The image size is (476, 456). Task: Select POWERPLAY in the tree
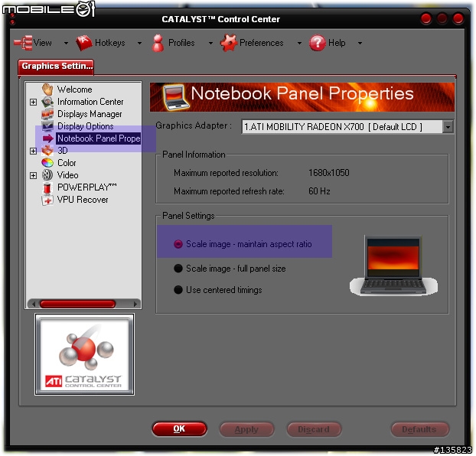coord(87,187)
